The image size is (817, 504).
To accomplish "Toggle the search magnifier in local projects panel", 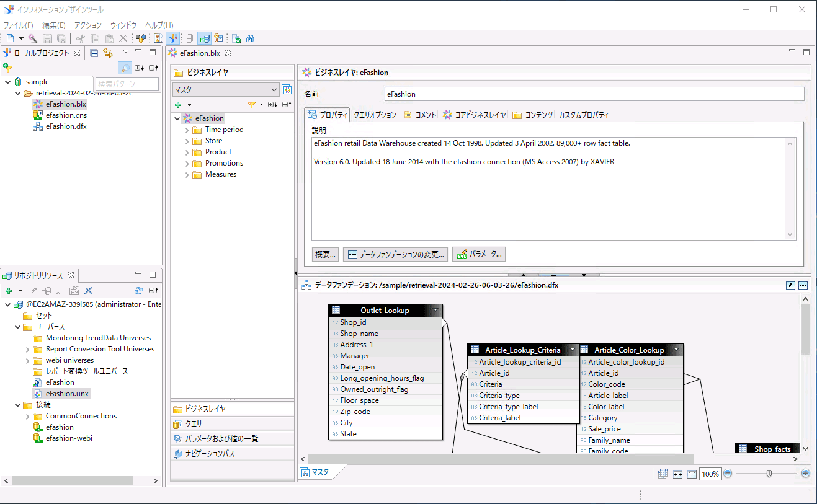I will tap(125, 68).
